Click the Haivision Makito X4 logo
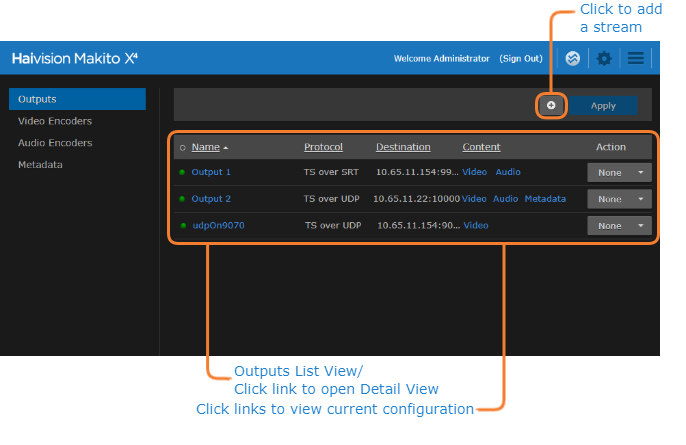Screen dimensions: 686x445 75,59
